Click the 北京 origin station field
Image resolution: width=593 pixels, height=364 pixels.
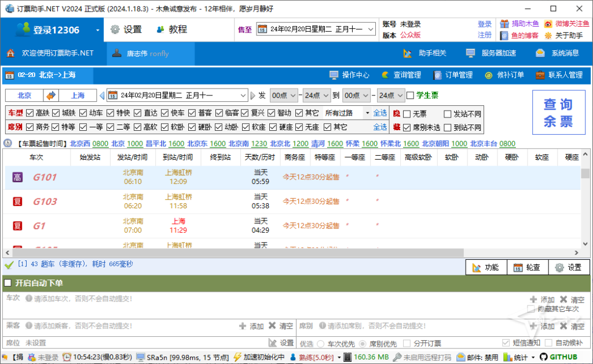coord(24,94)
